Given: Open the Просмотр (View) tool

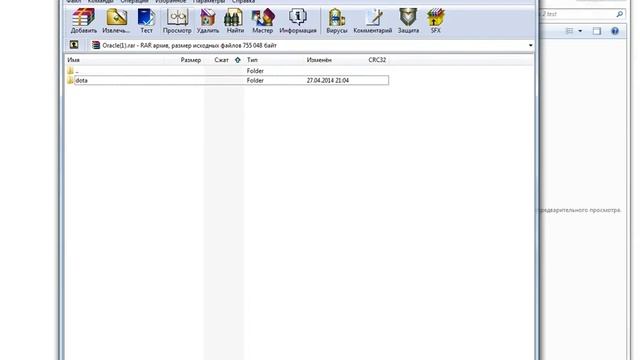Looking at the screenshot, I should pyautogui.click(x=177, y=21).
